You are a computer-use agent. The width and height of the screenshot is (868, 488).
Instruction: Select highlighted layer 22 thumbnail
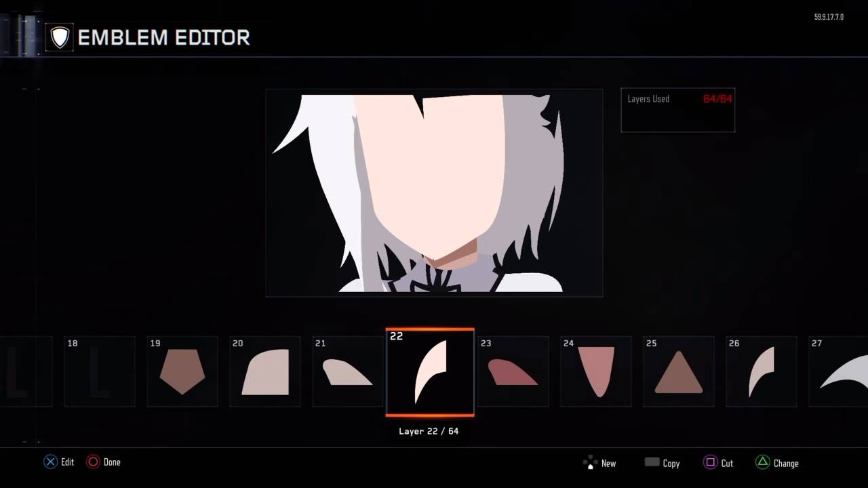(x=430, y=372)
